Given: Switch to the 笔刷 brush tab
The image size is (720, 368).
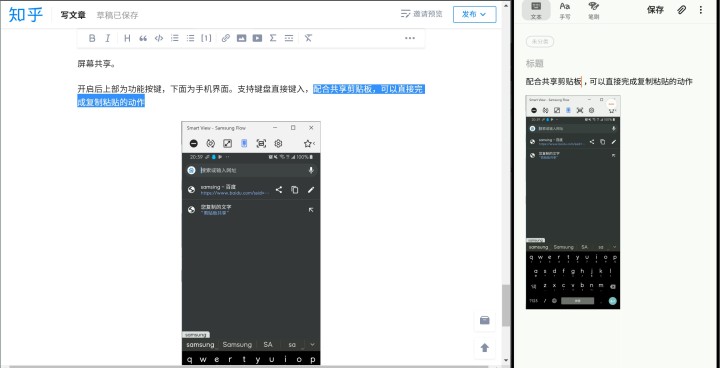Looking at the screenshot, I should [594, 11].
